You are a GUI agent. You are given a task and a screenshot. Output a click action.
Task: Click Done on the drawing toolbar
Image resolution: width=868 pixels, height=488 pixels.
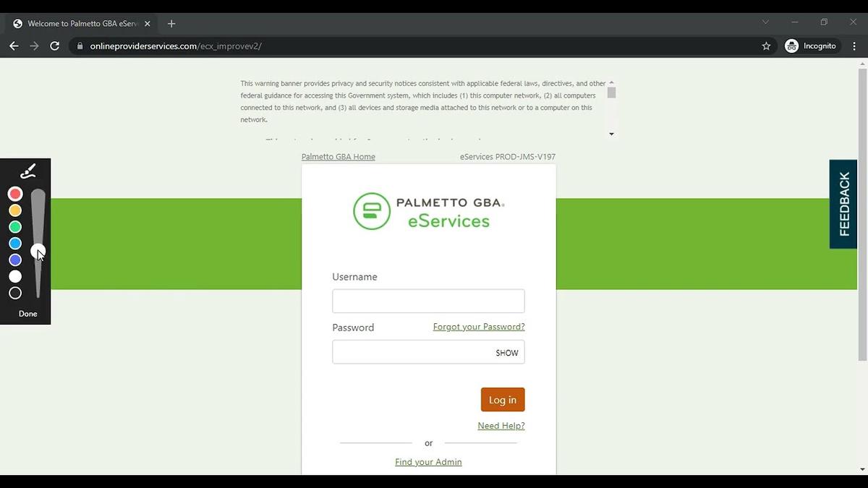(x=28, y=314)
